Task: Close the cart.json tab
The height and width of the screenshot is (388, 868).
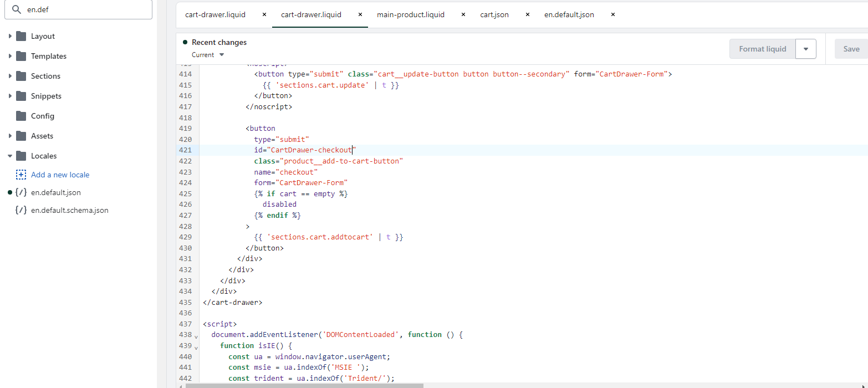Action: click(528, 14)
